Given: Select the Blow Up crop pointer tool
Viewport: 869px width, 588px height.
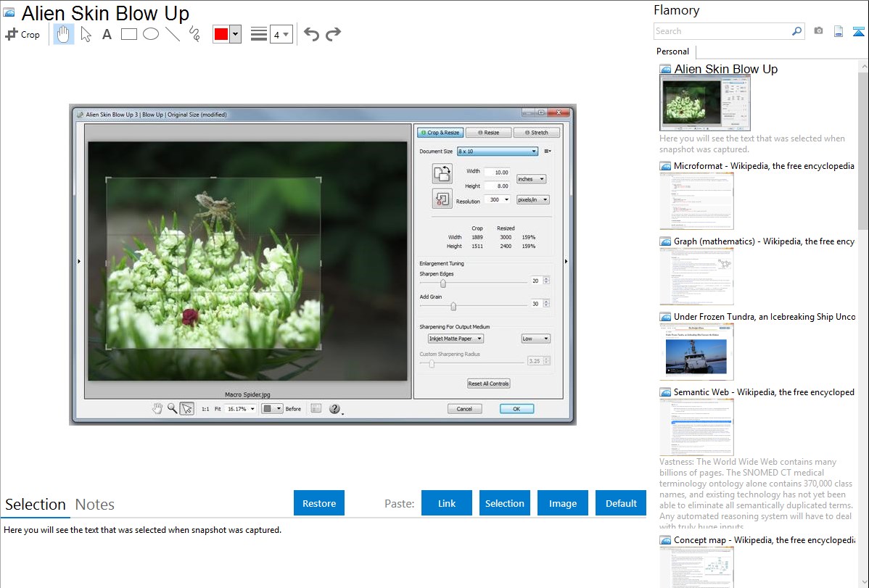Looking at the screenshot, I should 187,408.
